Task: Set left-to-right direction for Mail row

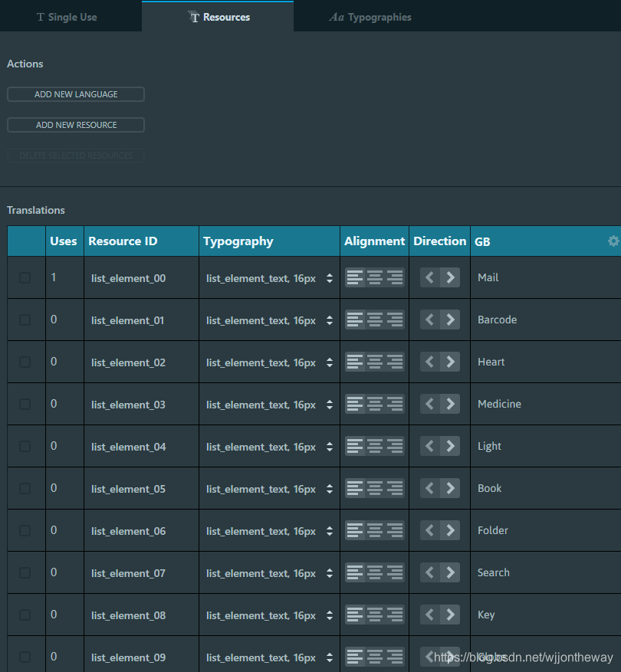Action: click(450, 277)
